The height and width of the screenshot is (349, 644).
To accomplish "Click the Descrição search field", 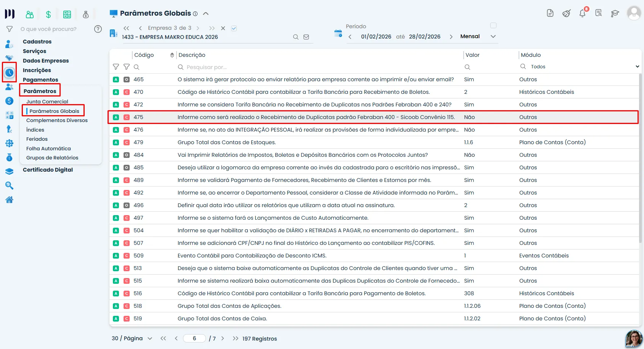I will pos(318,67).
